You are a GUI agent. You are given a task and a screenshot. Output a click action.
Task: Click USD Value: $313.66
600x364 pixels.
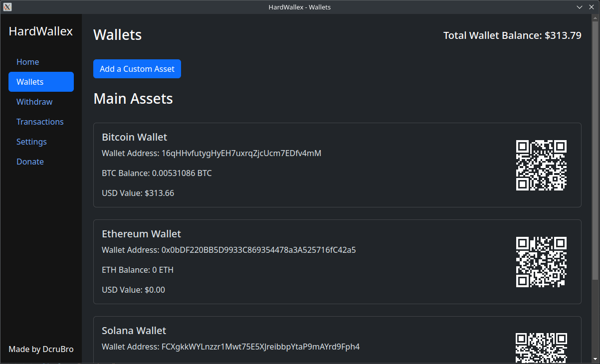[138, 193]
